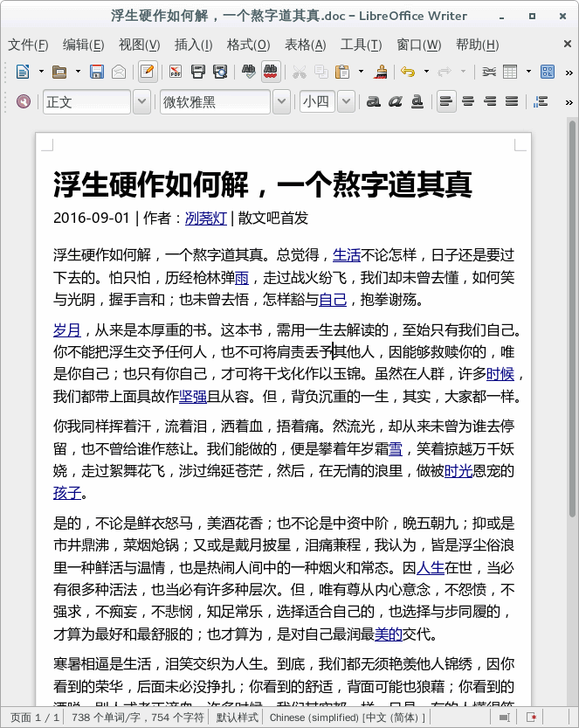Follow the author link 冽荛灯
Image resolution: width=579 pixels, height=728 pixels.
(x=206, y=218)
